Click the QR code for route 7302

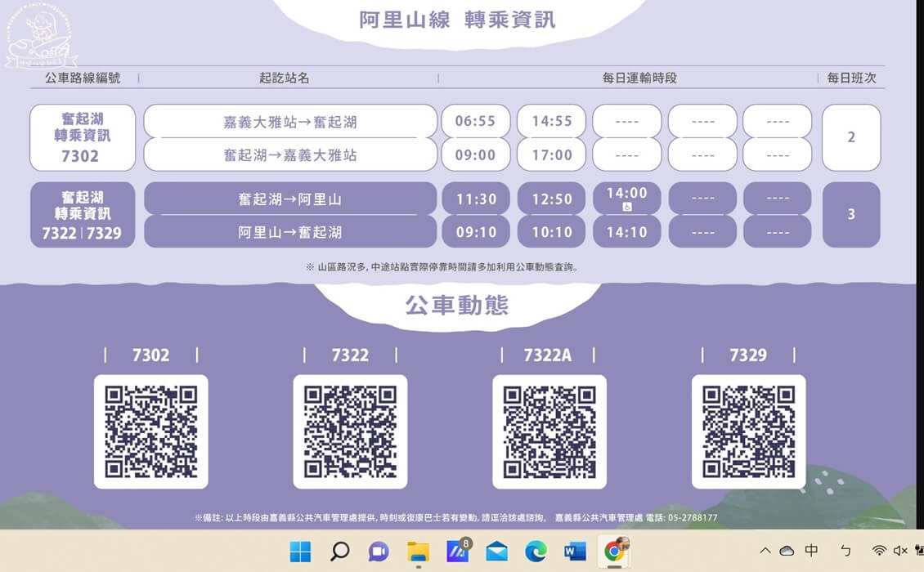click(151, 431)
